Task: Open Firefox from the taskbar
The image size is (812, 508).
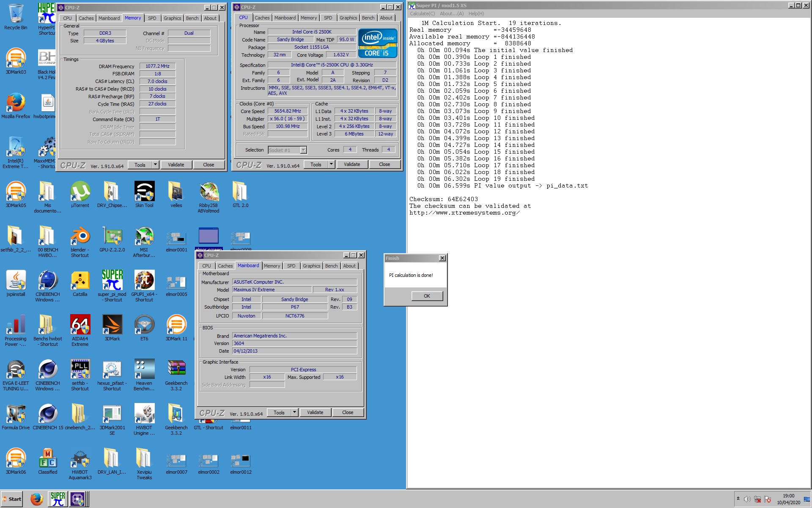Action: click(36, 499)
